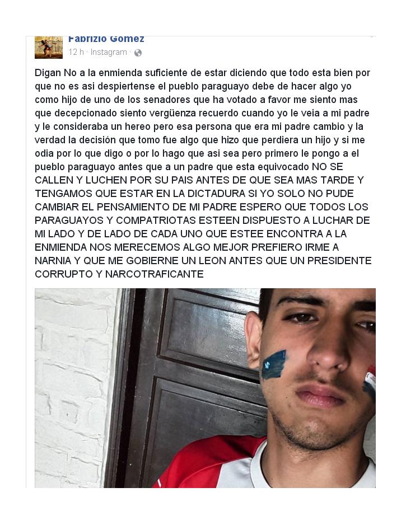Click the text 'NARNIA Y QUE ME GOBIERNE'
Image resolution: width=420 pixels, height=525 pixels.
[x=107, y=261]
